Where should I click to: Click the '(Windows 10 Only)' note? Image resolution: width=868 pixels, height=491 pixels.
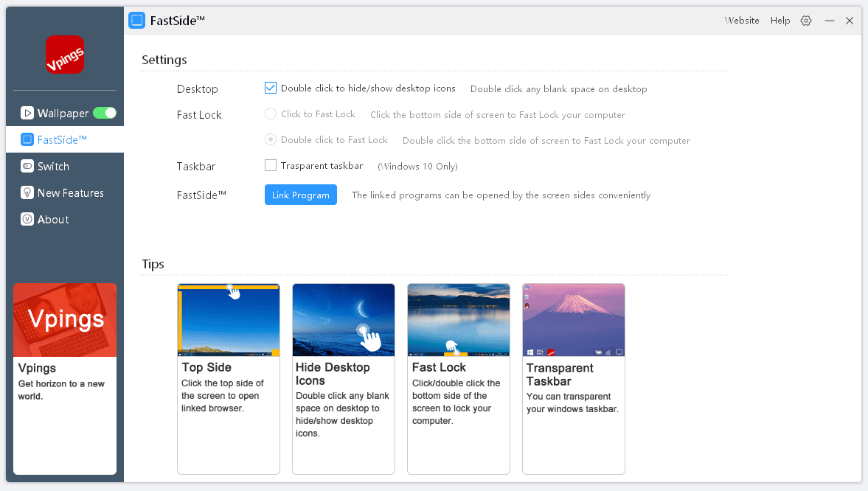(x=417, y=166)
